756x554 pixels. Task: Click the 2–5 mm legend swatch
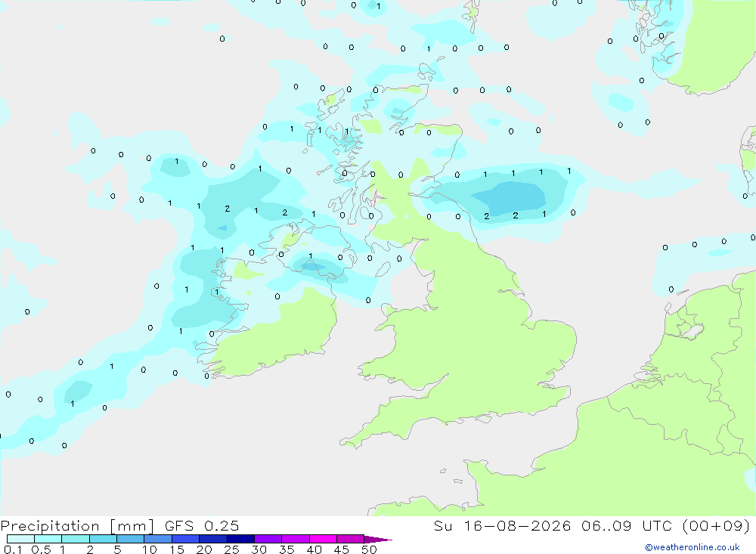coord(103,539)
